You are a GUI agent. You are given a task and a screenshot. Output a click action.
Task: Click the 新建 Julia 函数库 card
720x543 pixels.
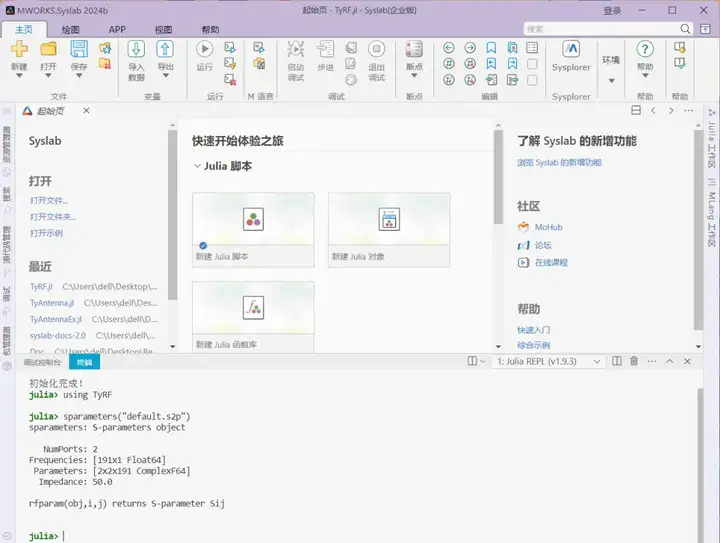253,317
